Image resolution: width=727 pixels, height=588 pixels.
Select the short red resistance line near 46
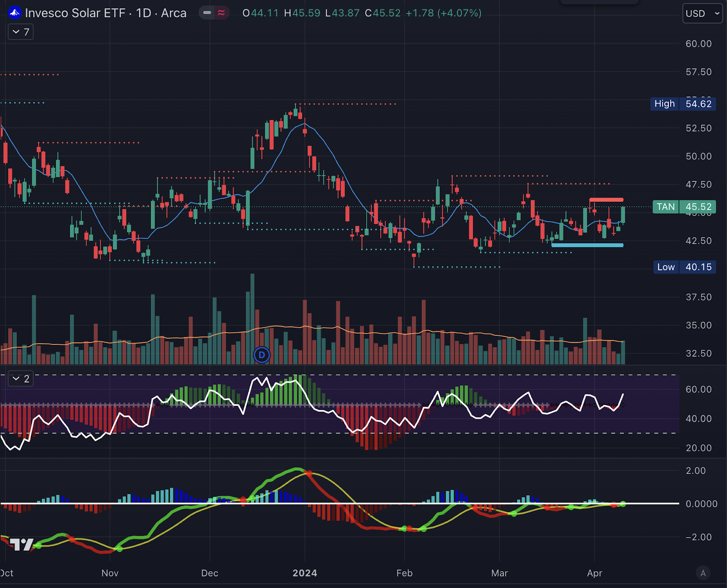606,200
